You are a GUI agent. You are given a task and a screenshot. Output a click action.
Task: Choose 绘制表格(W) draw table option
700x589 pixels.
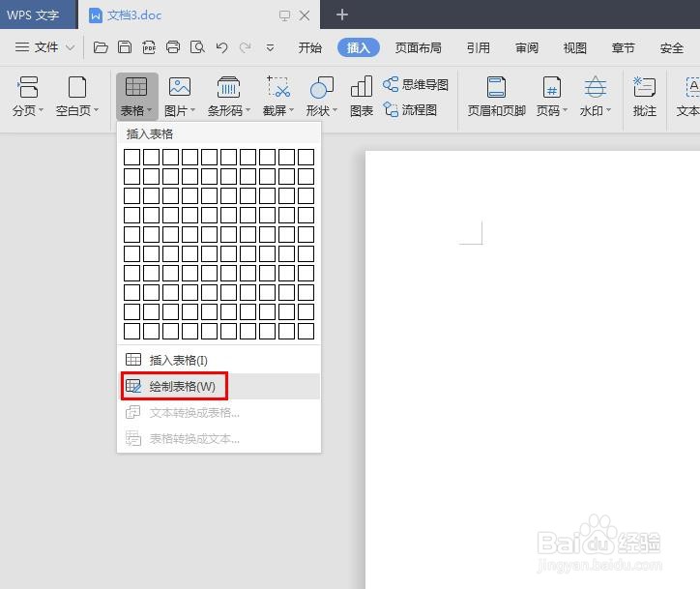tap(219, 386)
